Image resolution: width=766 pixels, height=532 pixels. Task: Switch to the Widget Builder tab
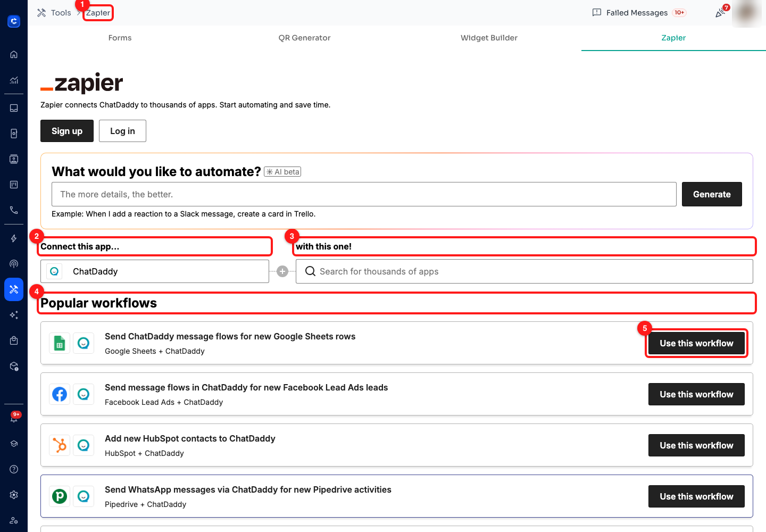(489, 38)
